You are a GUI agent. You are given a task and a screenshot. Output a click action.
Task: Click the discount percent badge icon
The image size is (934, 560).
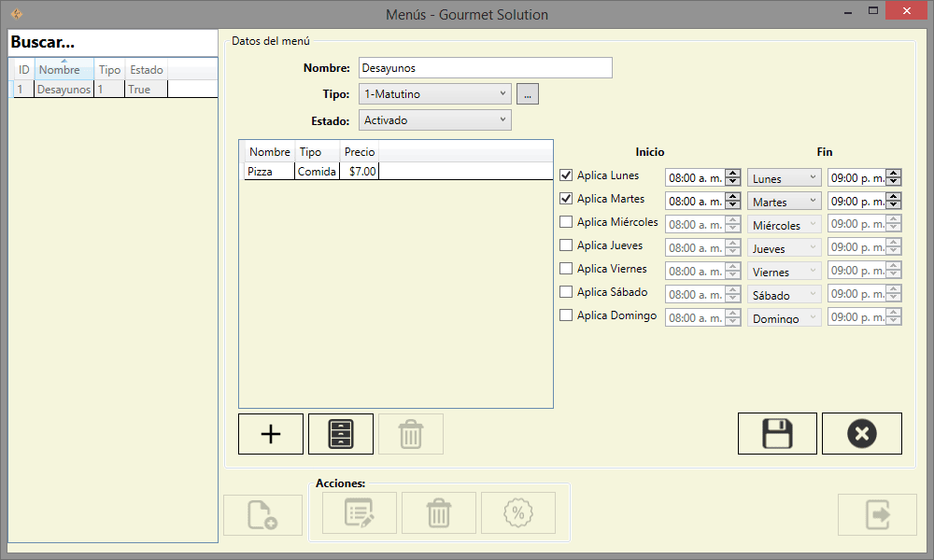pos(517,512)
